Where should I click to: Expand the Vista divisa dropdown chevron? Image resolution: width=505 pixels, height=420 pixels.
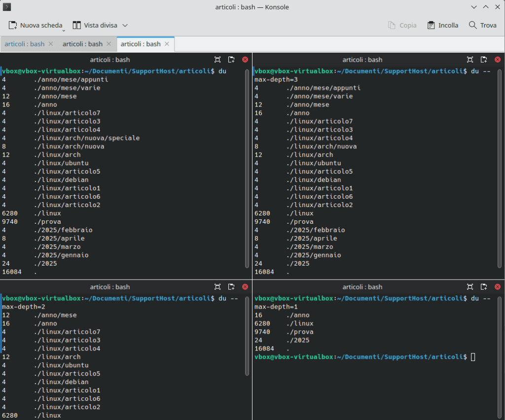pos(125,25)
